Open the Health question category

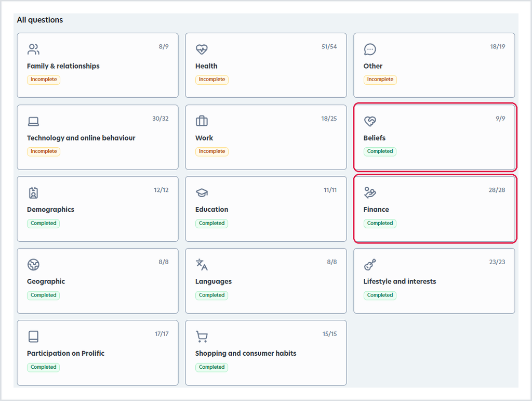coord(266,65)
